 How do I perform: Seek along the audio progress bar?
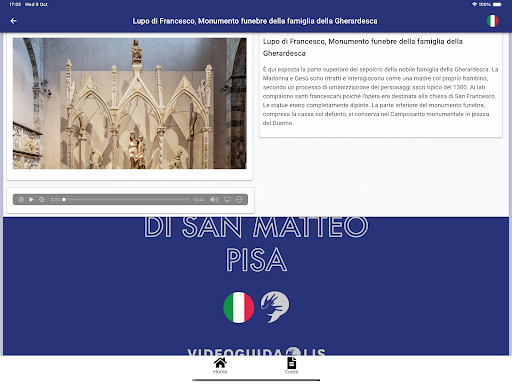click(127, 199)
